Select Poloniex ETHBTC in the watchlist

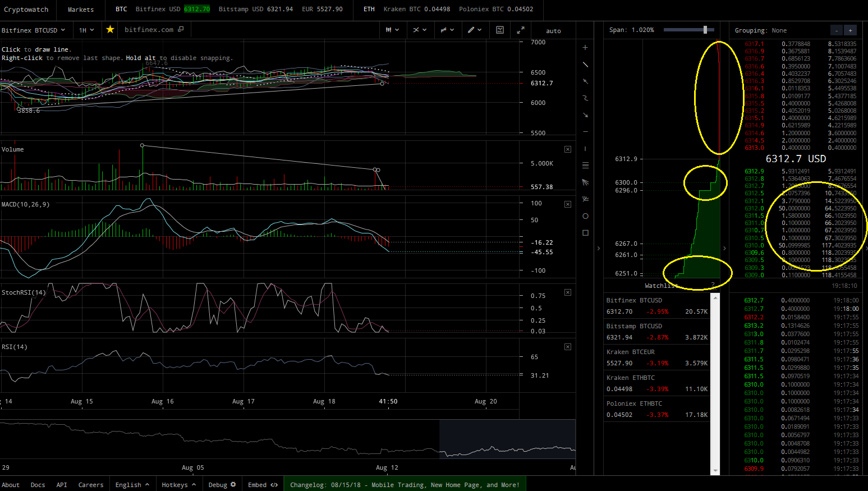click(x=657, y=409)
